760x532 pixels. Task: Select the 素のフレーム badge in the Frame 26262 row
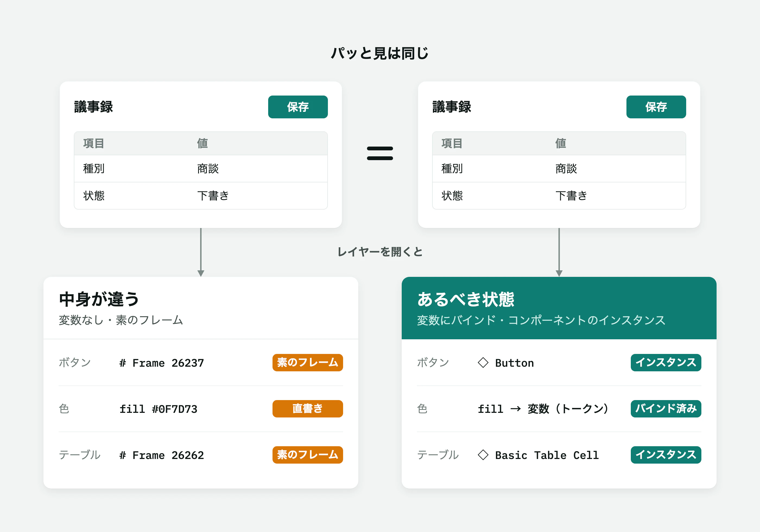point(308,455)
